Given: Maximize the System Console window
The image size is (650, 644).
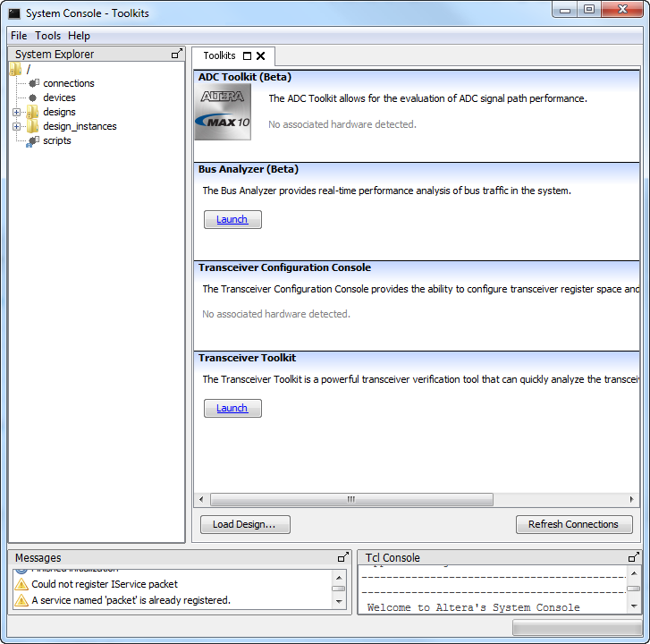Looking at the screenshot, I should (x=589, y=10).
